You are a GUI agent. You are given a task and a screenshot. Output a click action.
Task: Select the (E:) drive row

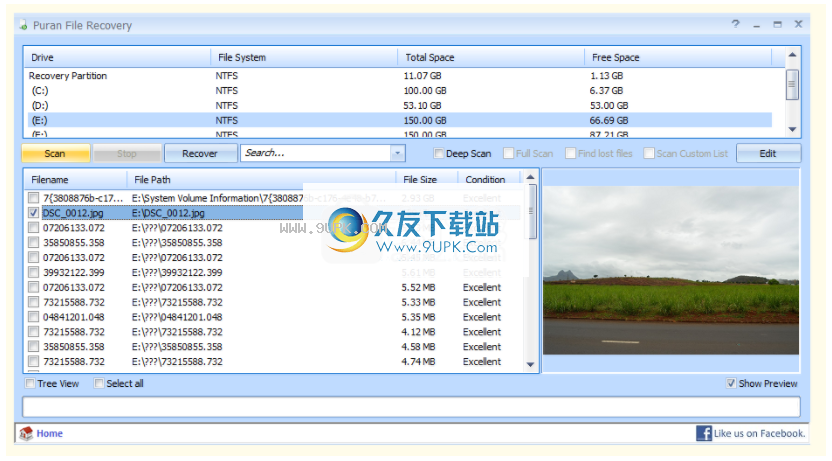398,120
